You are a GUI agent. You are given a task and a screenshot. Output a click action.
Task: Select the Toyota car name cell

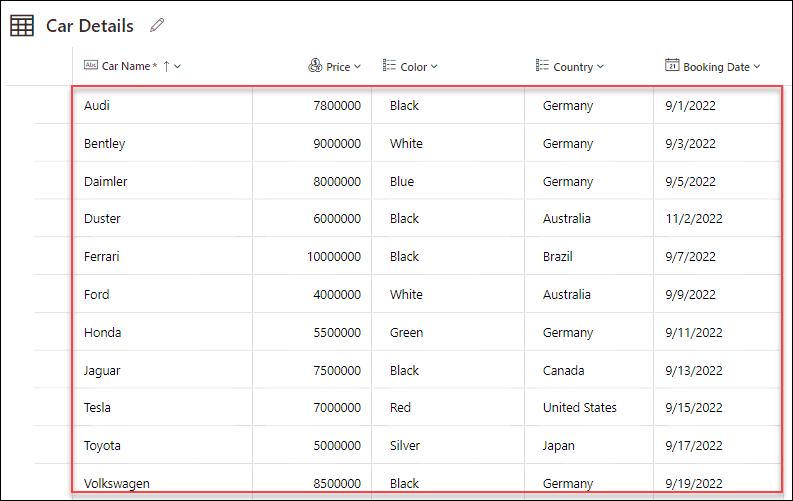point(162,445)
